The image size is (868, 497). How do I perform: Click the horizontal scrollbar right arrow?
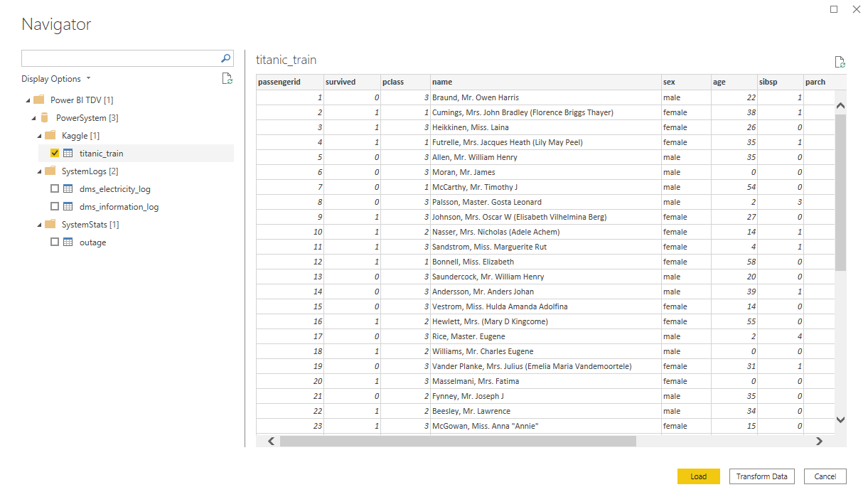pyautogui.click(x=819, y=442)
